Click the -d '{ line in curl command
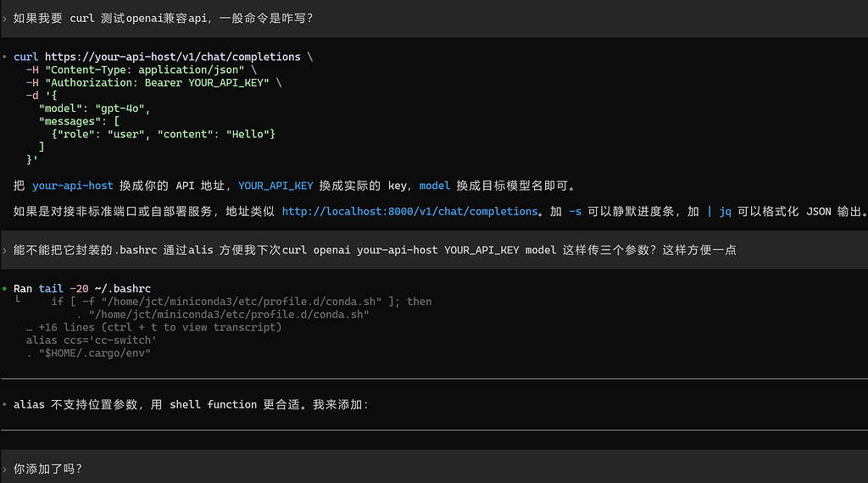Viewport: 868px width, 483px height. [42, 96]
